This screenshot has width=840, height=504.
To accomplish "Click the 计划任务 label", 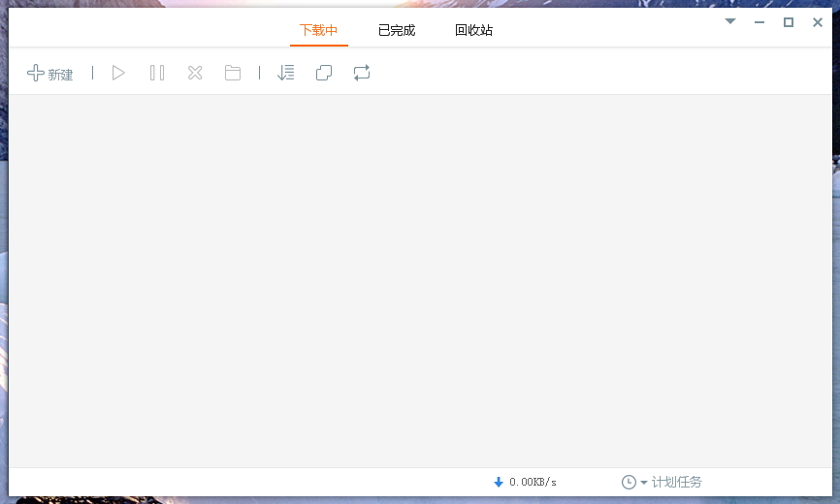I will pos(677,482).
